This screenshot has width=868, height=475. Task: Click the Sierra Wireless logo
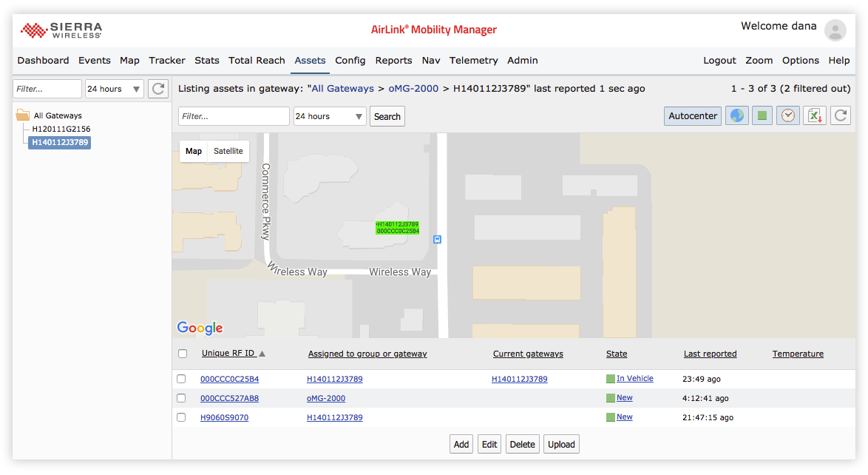click(x=61, y=30)
